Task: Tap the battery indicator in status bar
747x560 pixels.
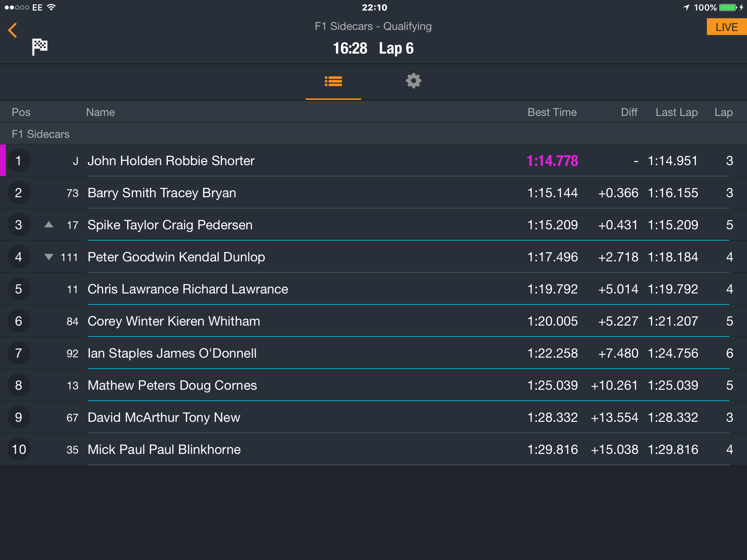Action: pyautogui.click(x=728, y=8)
